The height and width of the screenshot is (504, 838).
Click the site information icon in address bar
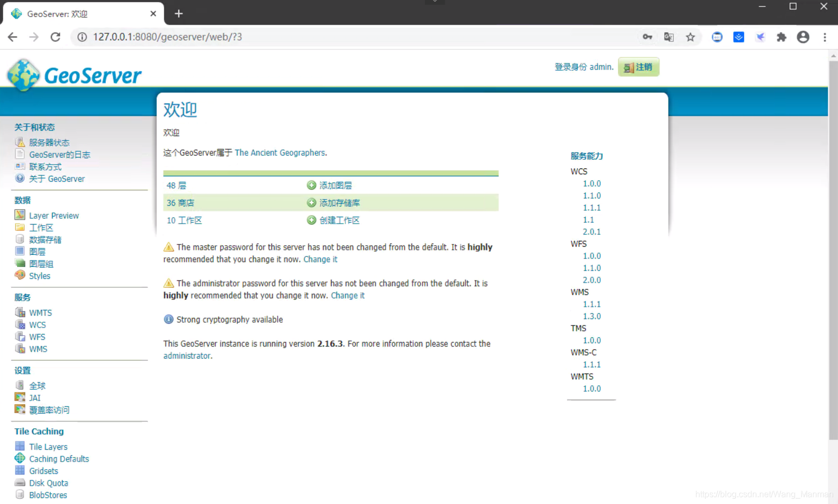(82, 37)
